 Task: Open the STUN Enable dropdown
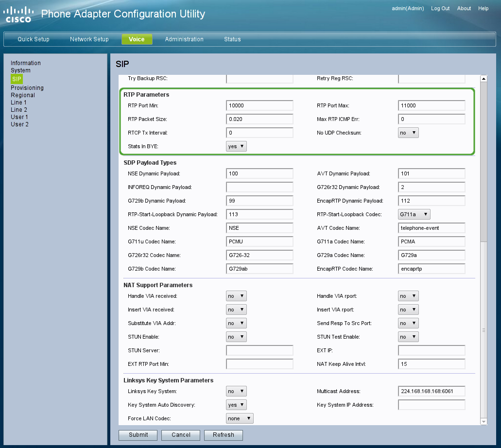click(x=236, y=337)
